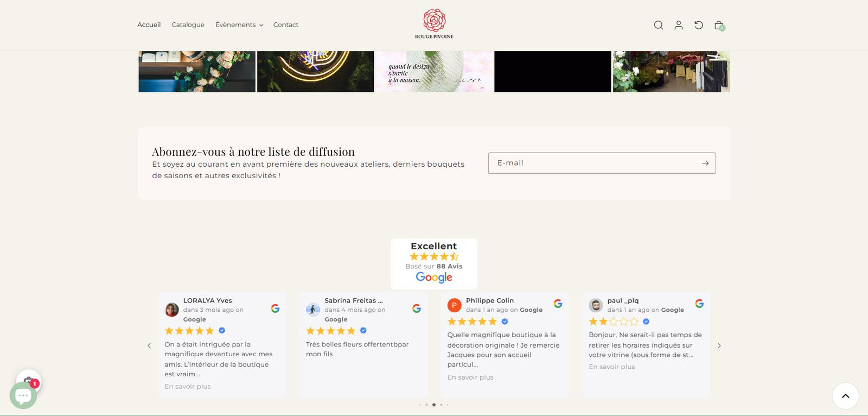Viewport: 868px width, 416px height.
Task: Read more of LORALYA Yves review
Action: 188,387
